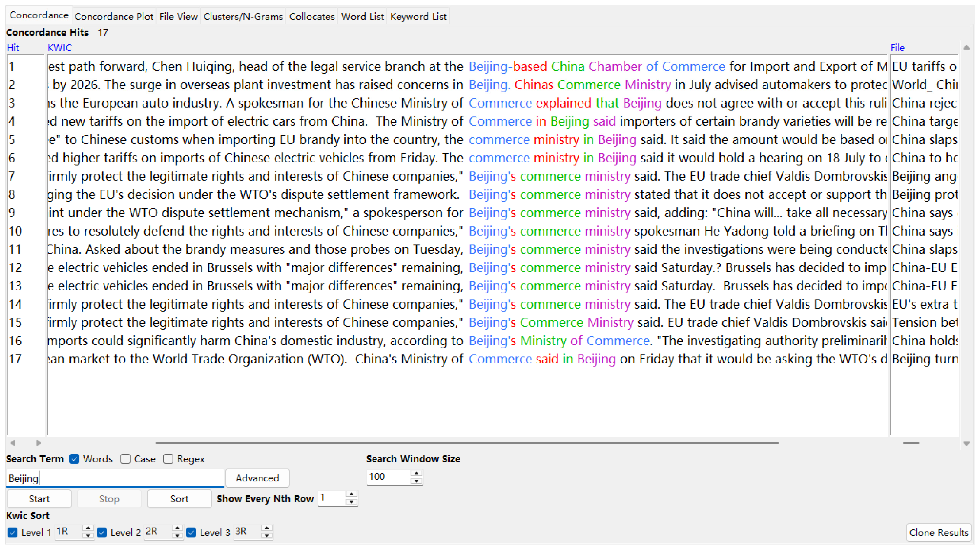Uncheck the Words search option
Screen dimensions: 980x550
(x=75, y=459)
